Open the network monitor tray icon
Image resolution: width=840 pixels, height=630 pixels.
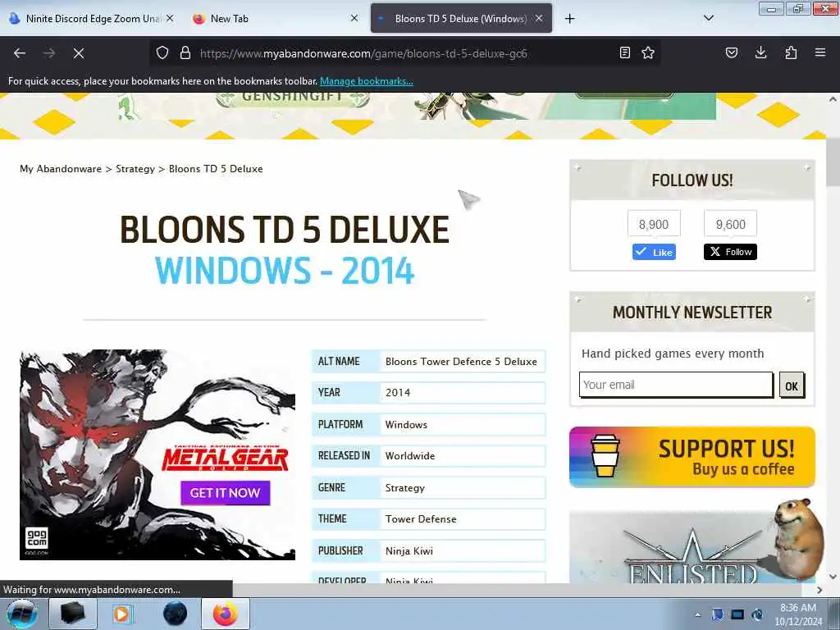(x=737, y=614)
